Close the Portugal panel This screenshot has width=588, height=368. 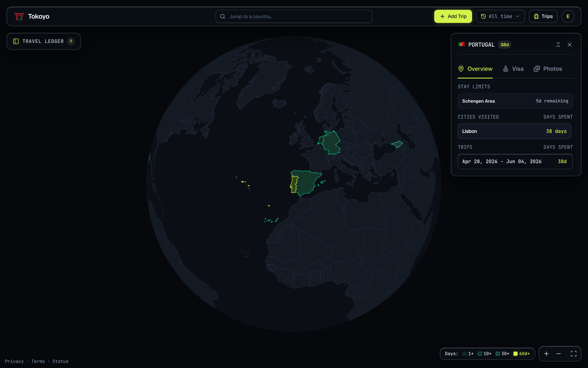pyautogui.click(x=570, y=45)
